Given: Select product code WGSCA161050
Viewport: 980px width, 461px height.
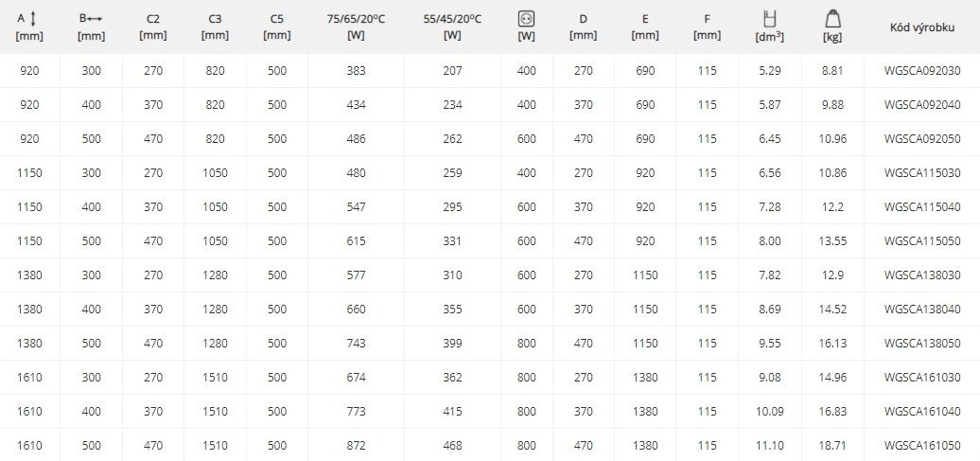Looking at the screenshot, I should 922,445.
